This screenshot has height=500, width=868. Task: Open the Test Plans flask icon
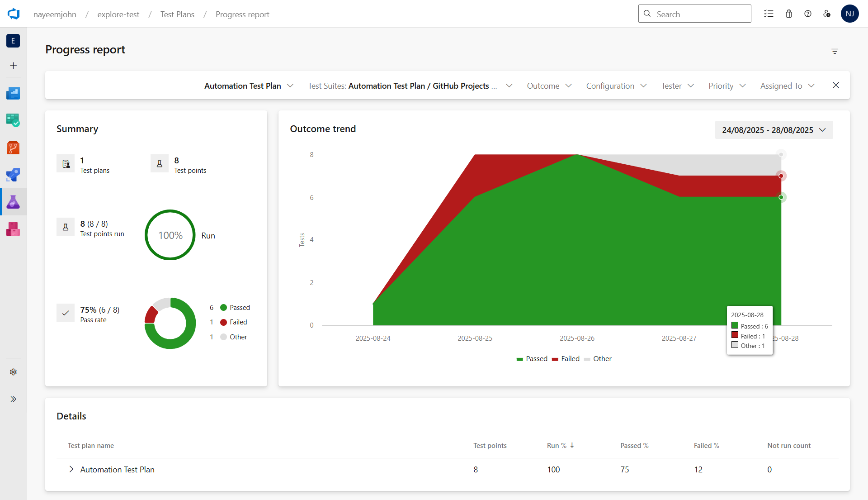tap(13, 202)
